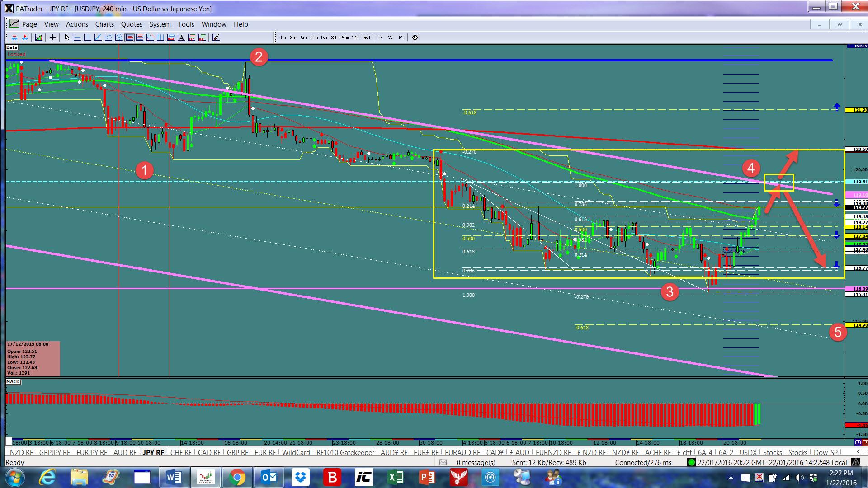Click the red-blue up-arrows toolbar icon
The width and height of the screenshot is (868, 488).
[x=25, y=38]
